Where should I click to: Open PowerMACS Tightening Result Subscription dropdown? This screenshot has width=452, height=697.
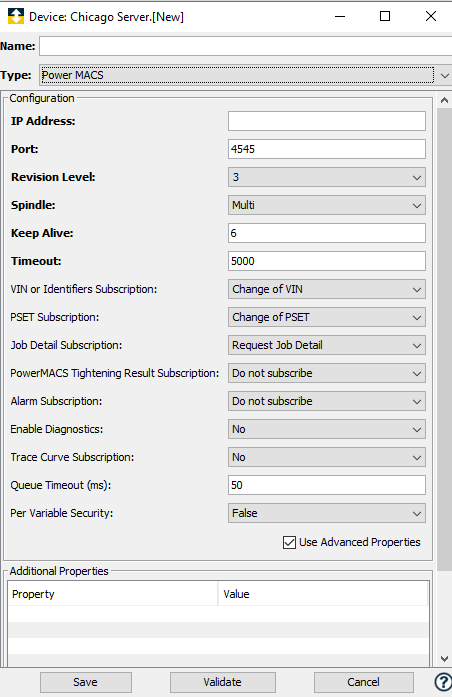pyautogui.click(x=327, y=373)
